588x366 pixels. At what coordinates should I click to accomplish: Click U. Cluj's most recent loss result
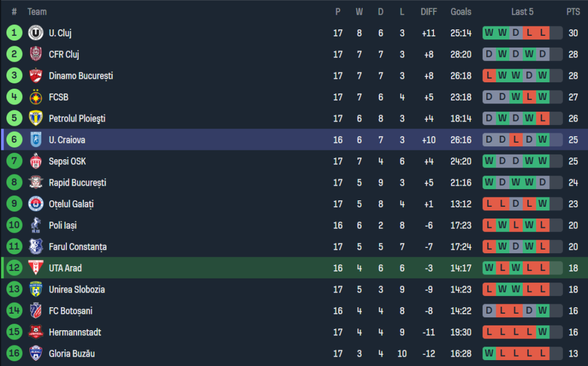click(543, 33)
